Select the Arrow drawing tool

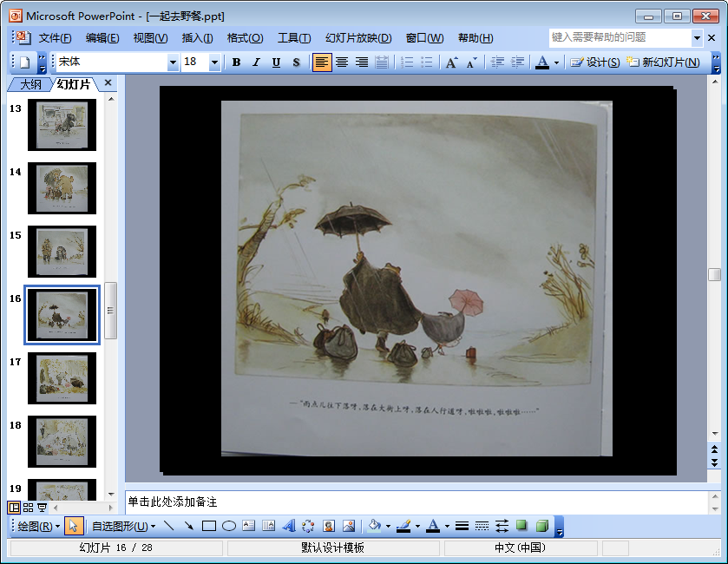188,526
